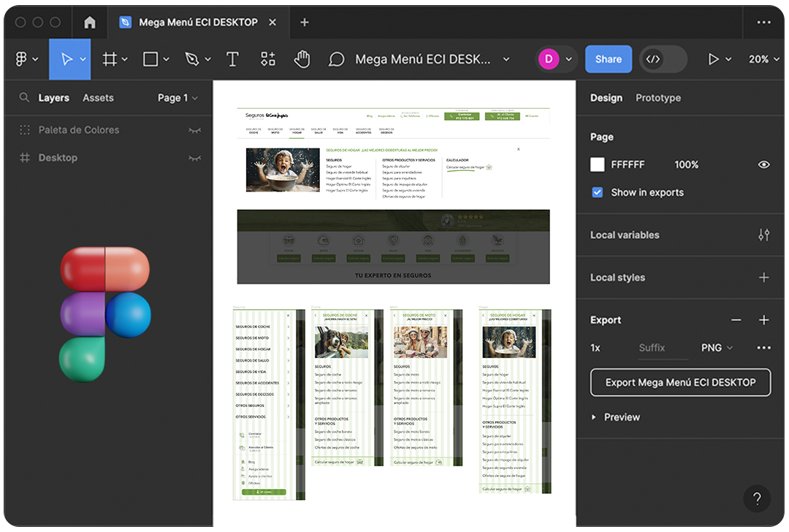
Task: Select the Pen tool
Action: [x=191, y=58]
